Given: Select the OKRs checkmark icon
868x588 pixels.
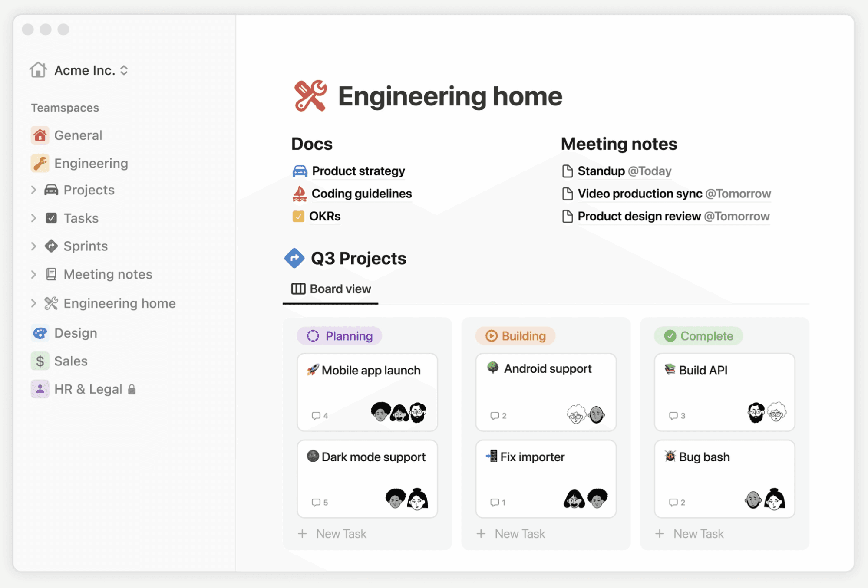Looking at the screenshot, I should coord(298,216).
